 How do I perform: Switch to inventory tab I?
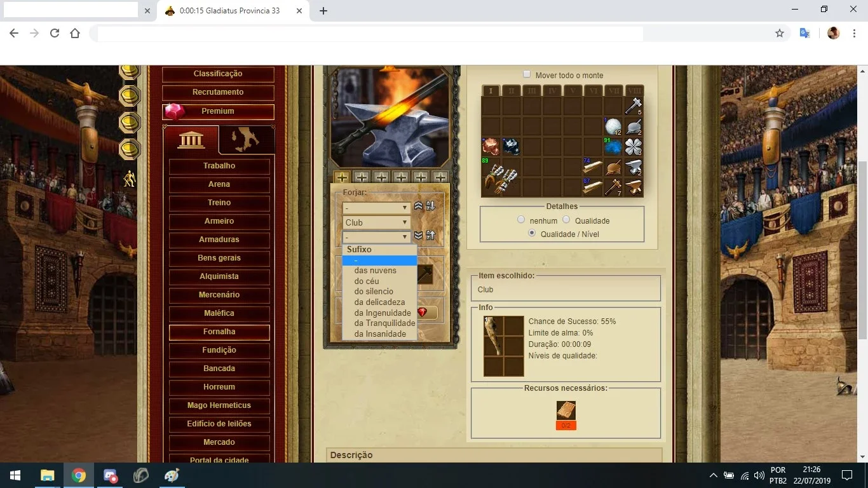pyautogui.click(x=491, y=91)
